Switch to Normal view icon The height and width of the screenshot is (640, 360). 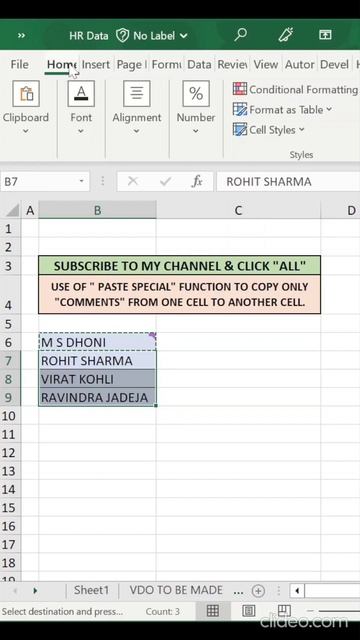213,611
